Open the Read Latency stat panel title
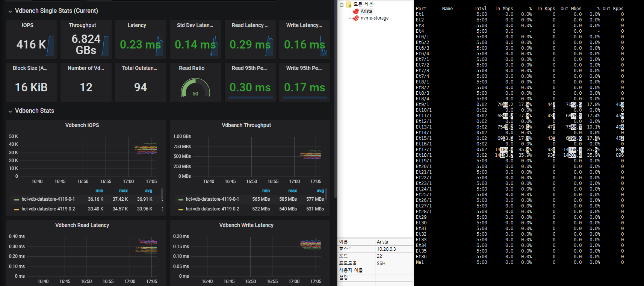 (250, 25)
